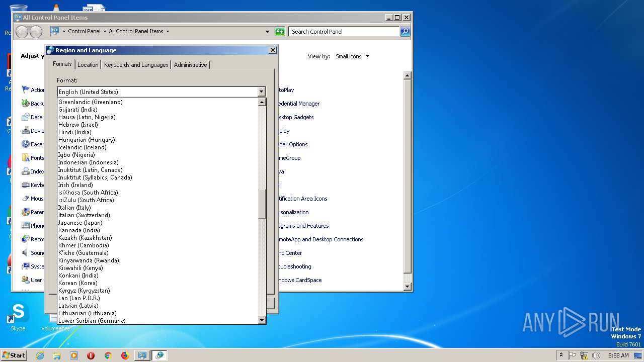The height and width of the screenshot is (362, 644).
Task: Click the format list scroll-down arrow
Action: [262, 320]
